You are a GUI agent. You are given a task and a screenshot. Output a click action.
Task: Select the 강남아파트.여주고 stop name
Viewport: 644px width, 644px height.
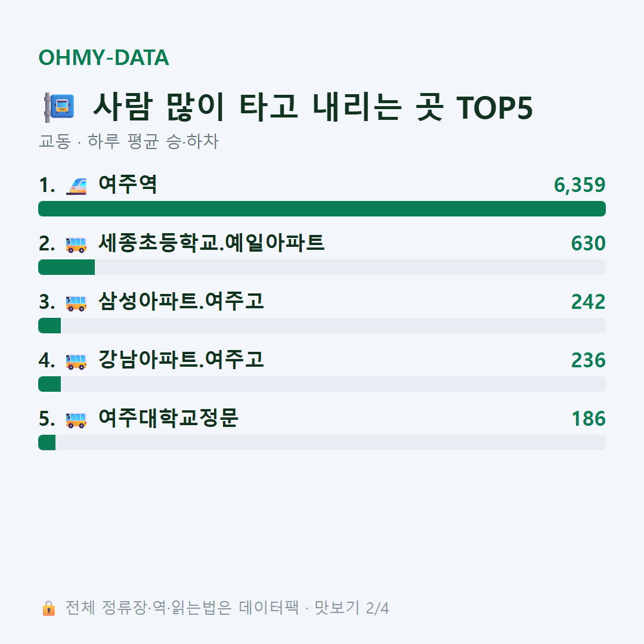coord(181,360)
